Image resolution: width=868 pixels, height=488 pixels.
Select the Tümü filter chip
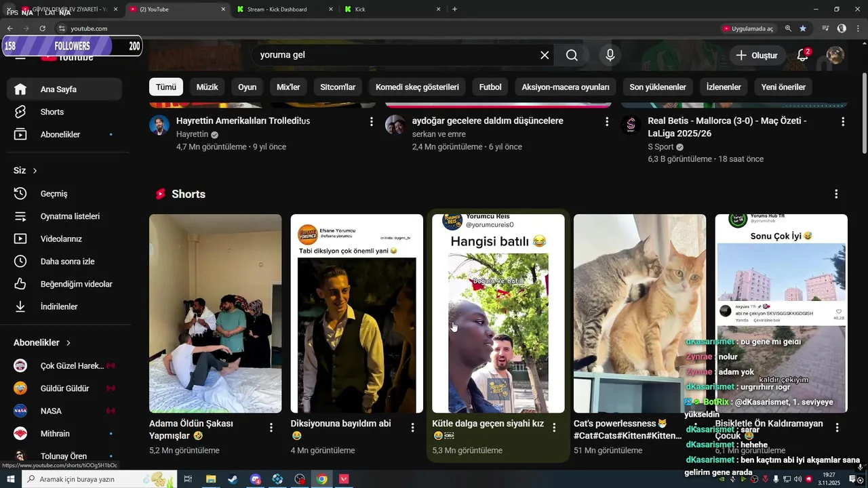(166, 87)
